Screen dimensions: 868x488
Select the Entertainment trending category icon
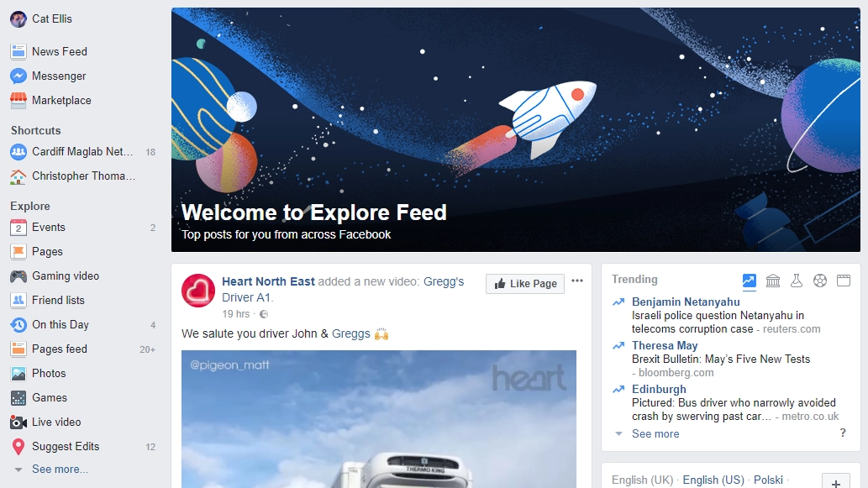844,281
